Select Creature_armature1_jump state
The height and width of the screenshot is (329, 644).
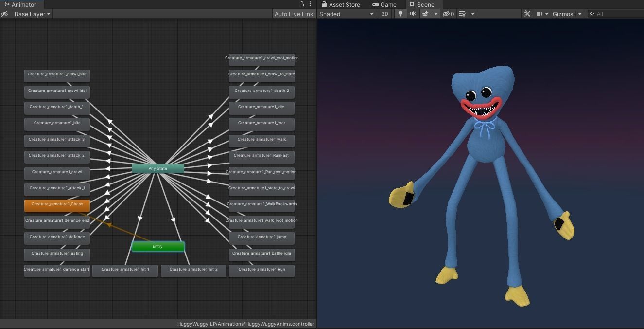(261, 238)
